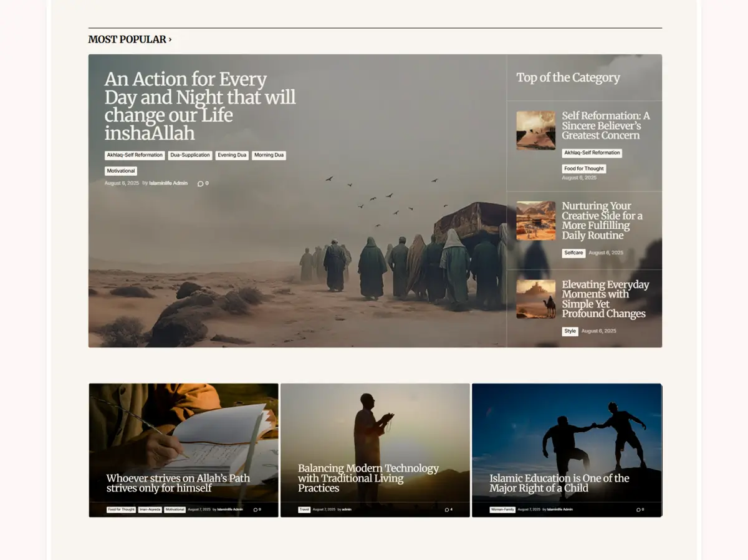
Task: Open the 'Self Reformation' article thumbnail
Action: [535, 130]
